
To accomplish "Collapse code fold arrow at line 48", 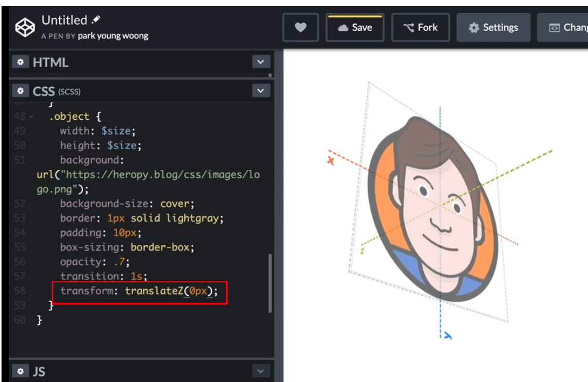I will tap(31, 117).
